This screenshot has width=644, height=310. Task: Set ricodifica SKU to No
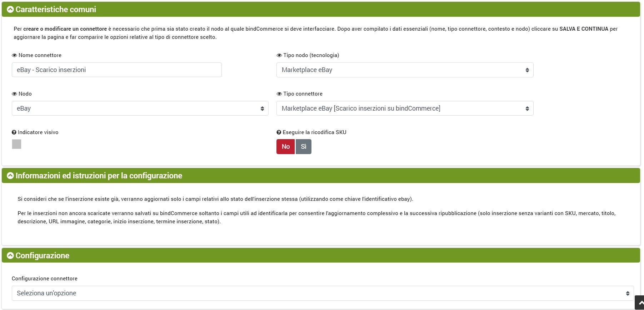point(285,147)
